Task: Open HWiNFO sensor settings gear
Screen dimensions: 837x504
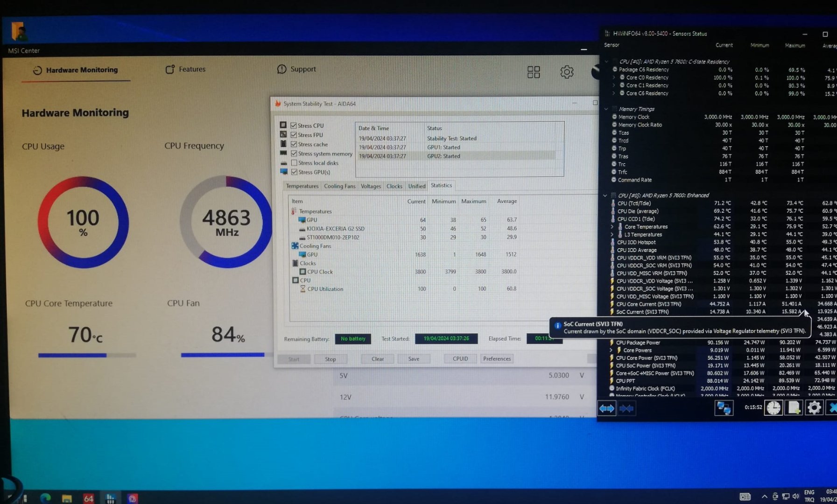Action: tap(814, 407)
